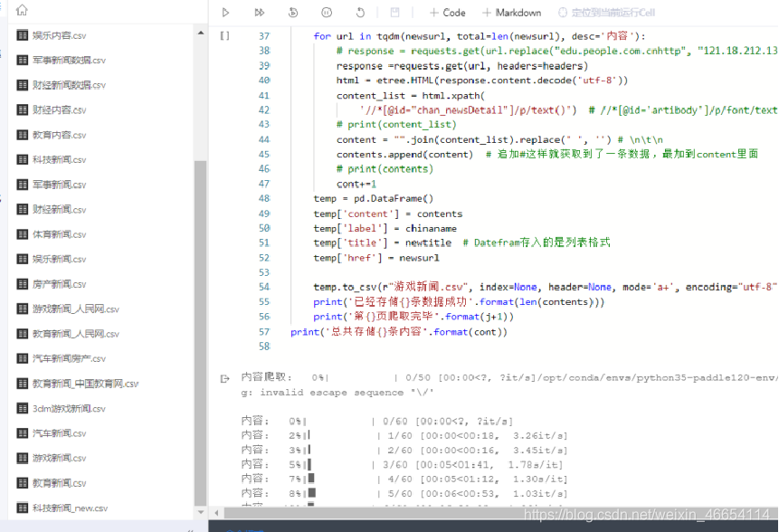The width and height of the screenshot is (779, 532).
Task: Click the 'for url in tqdm' code line
Action: [x=480, y=36]
